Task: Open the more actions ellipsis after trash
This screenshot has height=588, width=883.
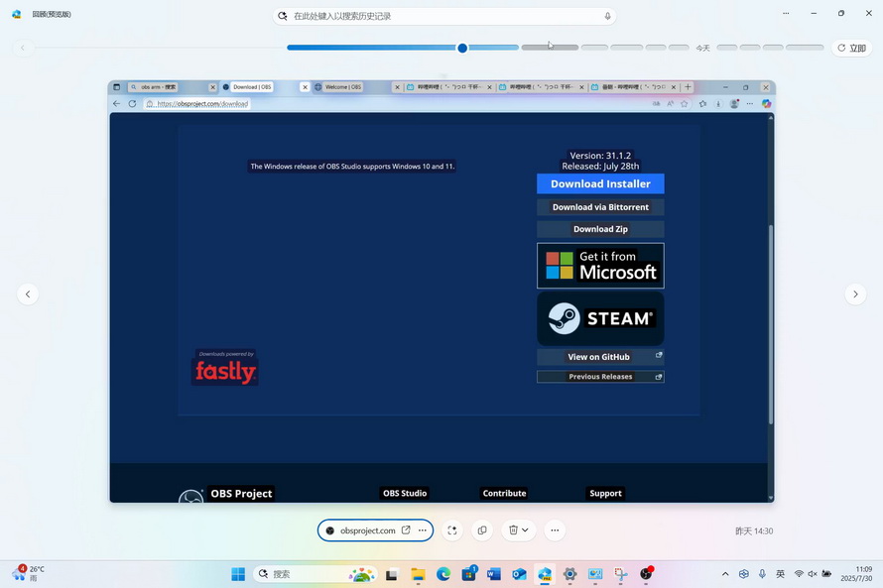Action: tap(555, 530)
